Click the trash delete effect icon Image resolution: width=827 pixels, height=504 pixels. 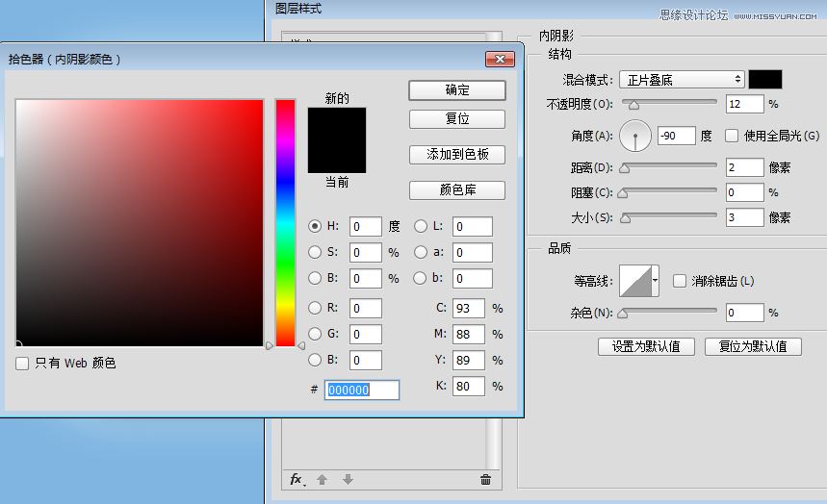tap(485, 479)
